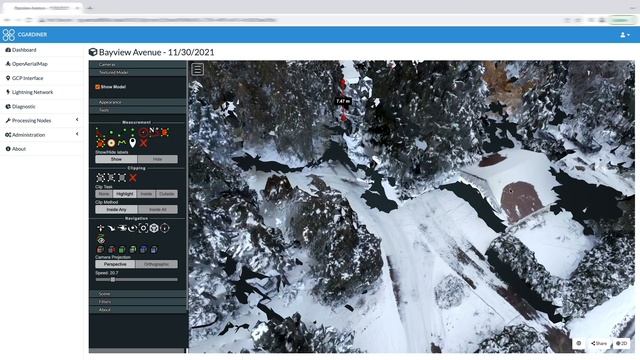Select Orthographic camera projection

[157, 264]
